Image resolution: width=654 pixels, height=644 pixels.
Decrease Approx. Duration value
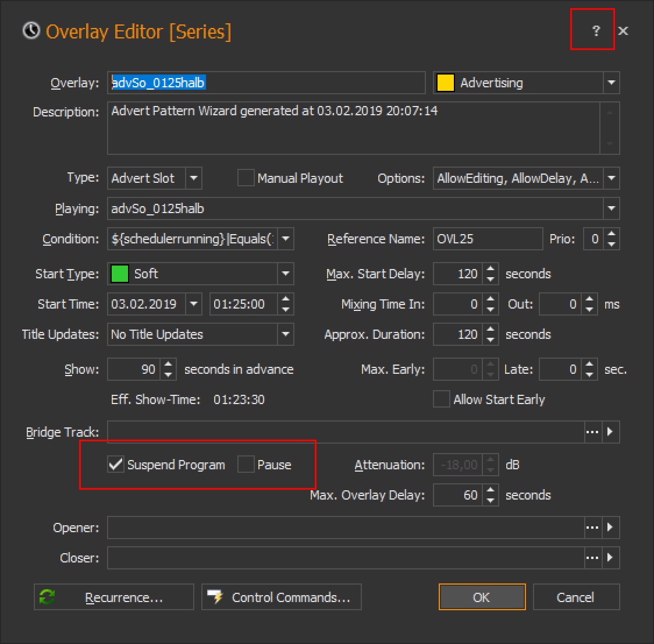click(x=490, y=339)
